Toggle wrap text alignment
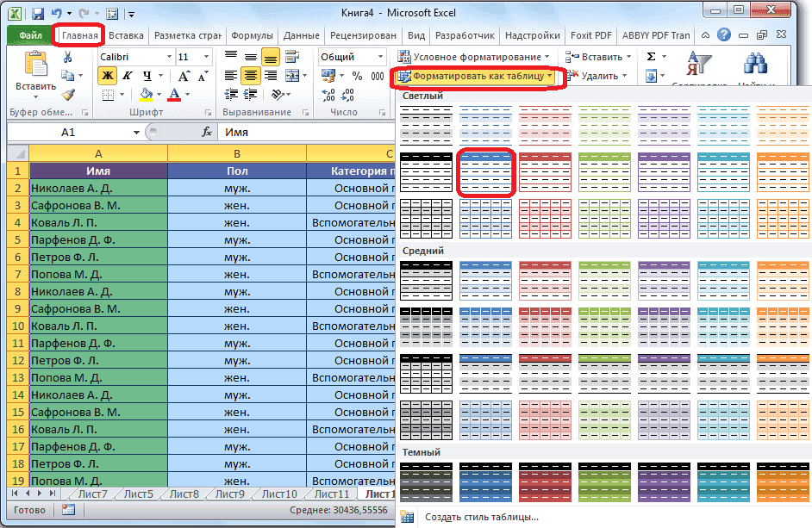The image size is (812, 528). point(290,57)
